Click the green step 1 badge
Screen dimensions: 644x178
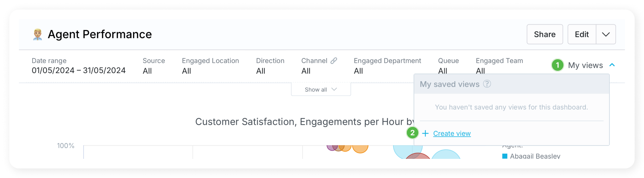[557, 65]
